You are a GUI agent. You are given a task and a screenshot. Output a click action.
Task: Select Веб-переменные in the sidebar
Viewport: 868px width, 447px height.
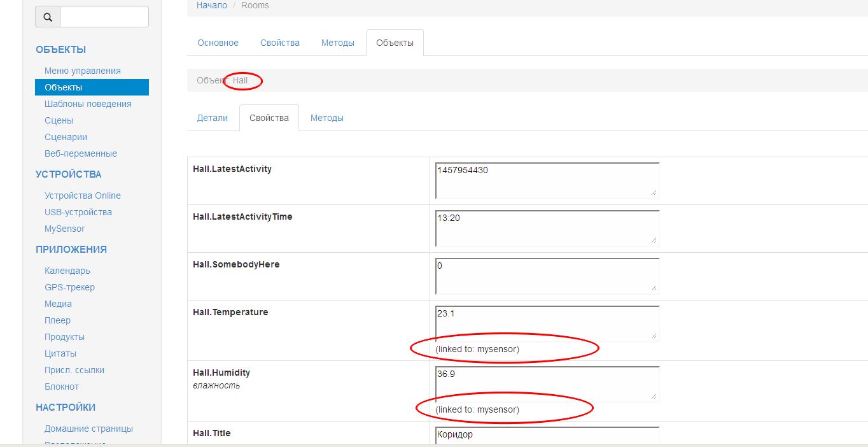click(x=80, y=153)
